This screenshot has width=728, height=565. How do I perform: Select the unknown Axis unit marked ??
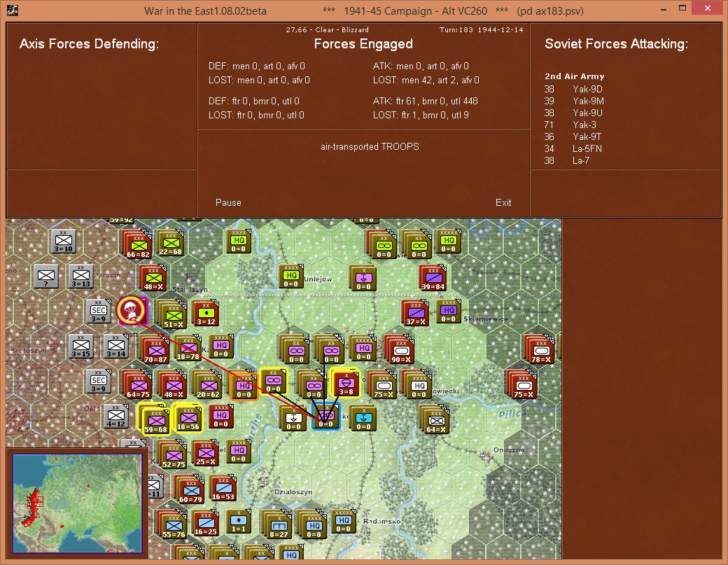coord(46,276)
